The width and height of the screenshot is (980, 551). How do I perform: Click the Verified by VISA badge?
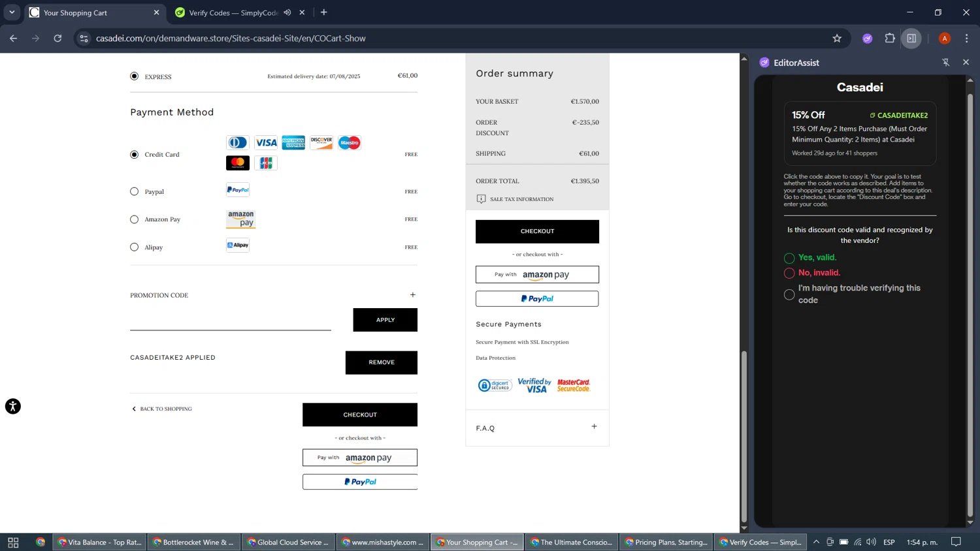(x=534, y=385)
